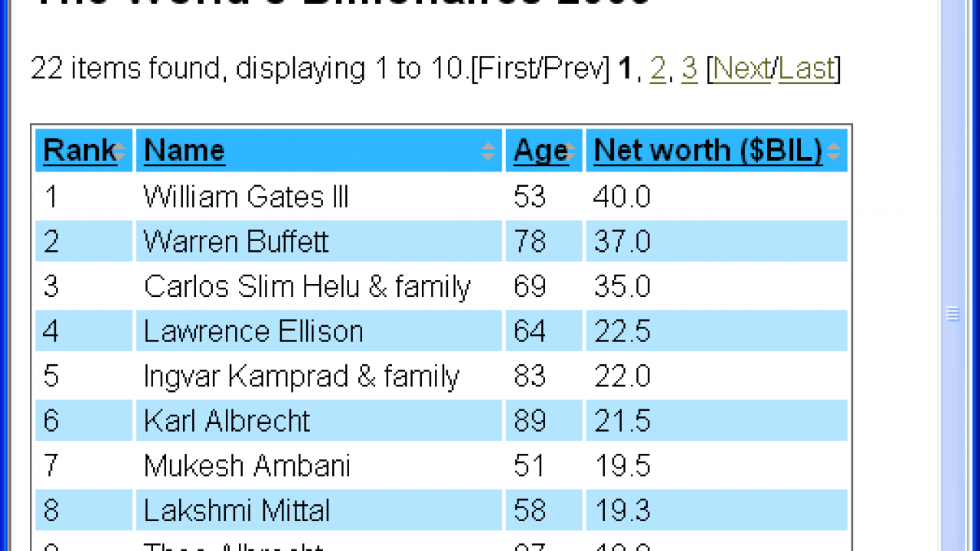Click Mukesh Ambani's age value 51

[x=529, y=466]
